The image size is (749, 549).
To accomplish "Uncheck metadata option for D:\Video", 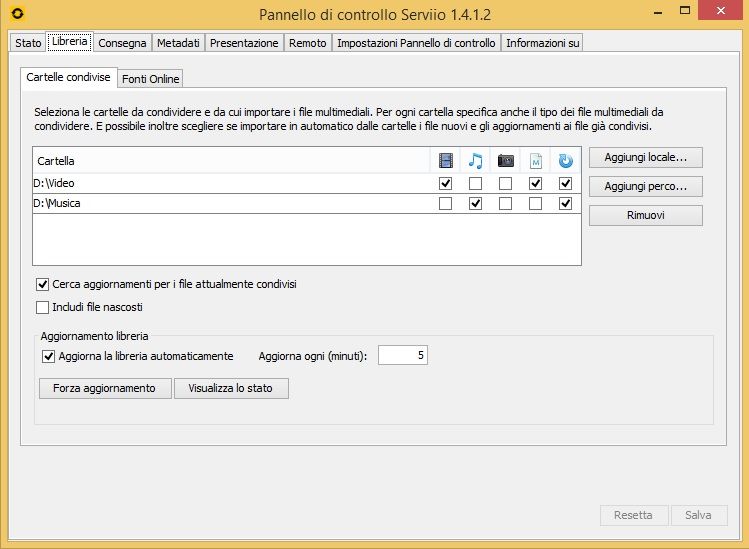I will 535,183.
